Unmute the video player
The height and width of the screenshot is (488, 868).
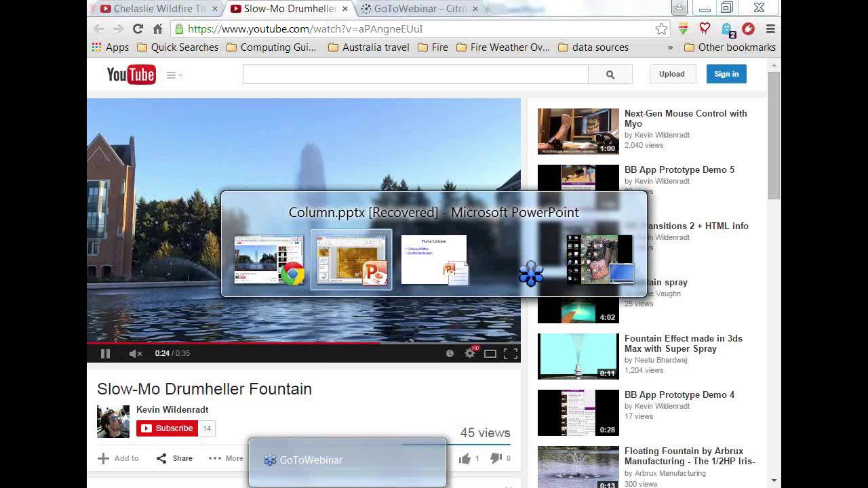click(136, 353)
